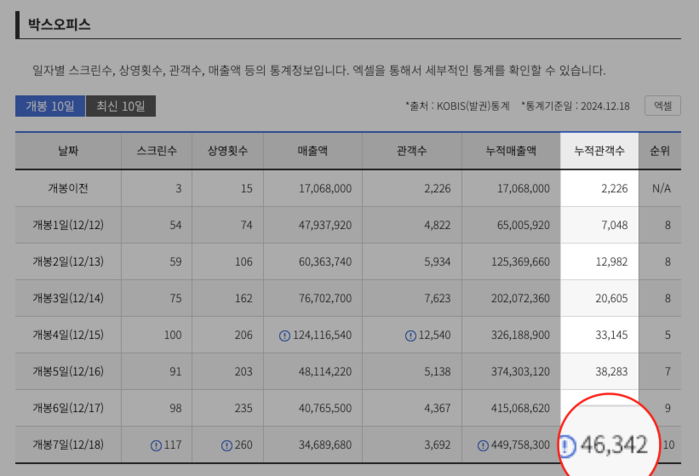699x476 pixels.
Task: Select the 개봉 10일 tab
Action: pyautogui.click(x=50, y=107)
